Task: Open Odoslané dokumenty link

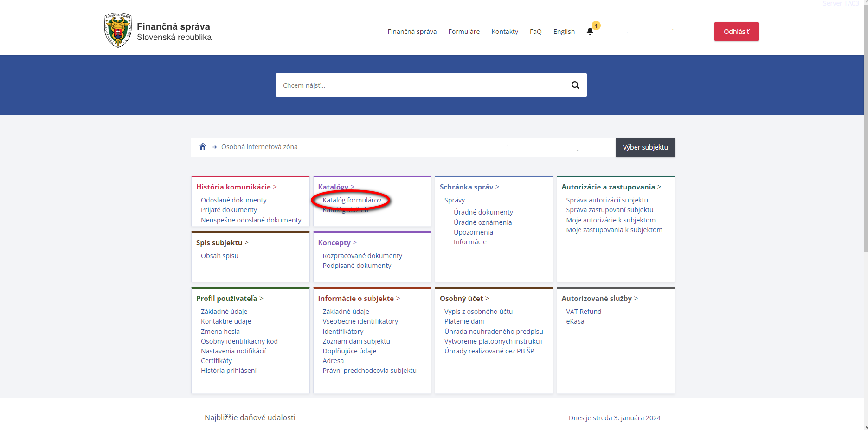Action: (x=233, y=200)
